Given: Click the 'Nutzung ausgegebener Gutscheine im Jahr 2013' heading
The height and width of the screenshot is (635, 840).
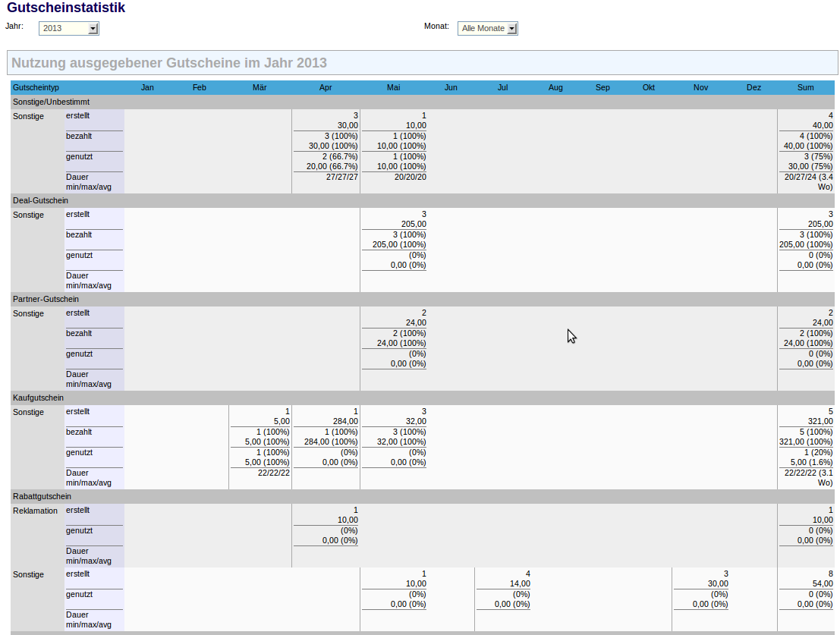Looking at the screenshot, I should [169, 63].
